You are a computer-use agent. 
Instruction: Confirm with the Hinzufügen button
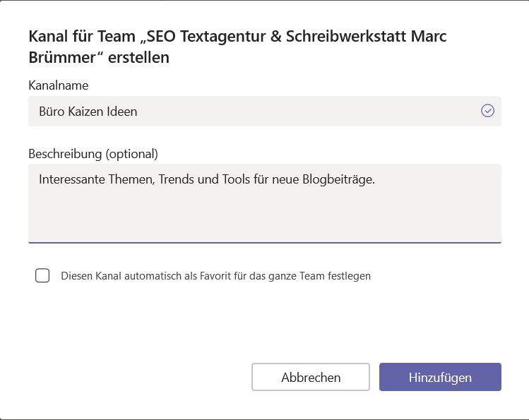click(x=440, y=377)
